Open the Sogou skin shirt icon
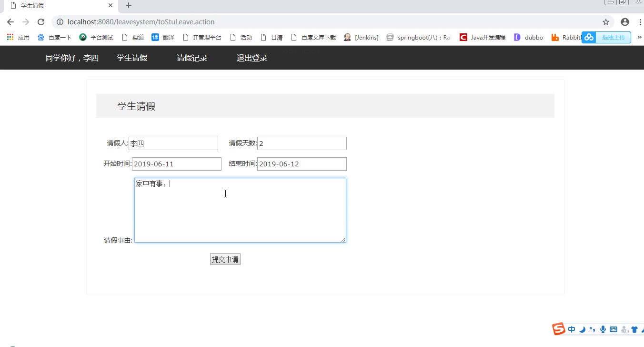The width and height of the screenshot is (644, 347). click(x=634, y=329)
